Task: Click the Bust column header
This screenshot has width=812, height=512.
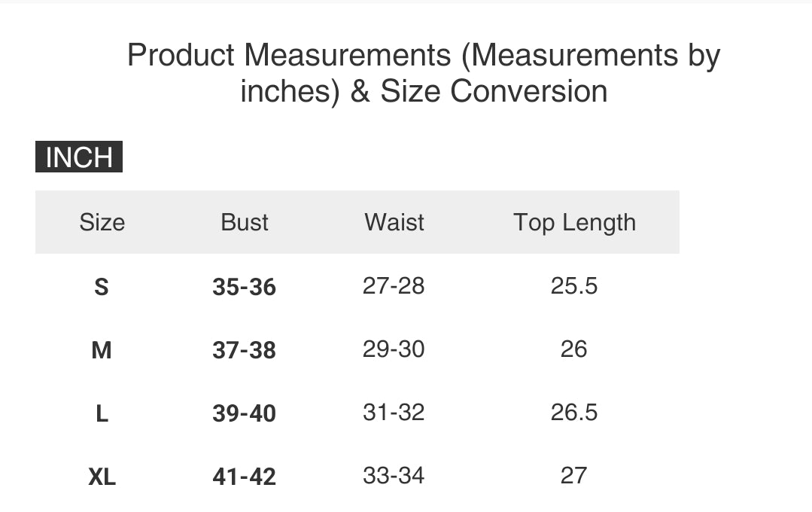Action: click(x=245, y=222)
